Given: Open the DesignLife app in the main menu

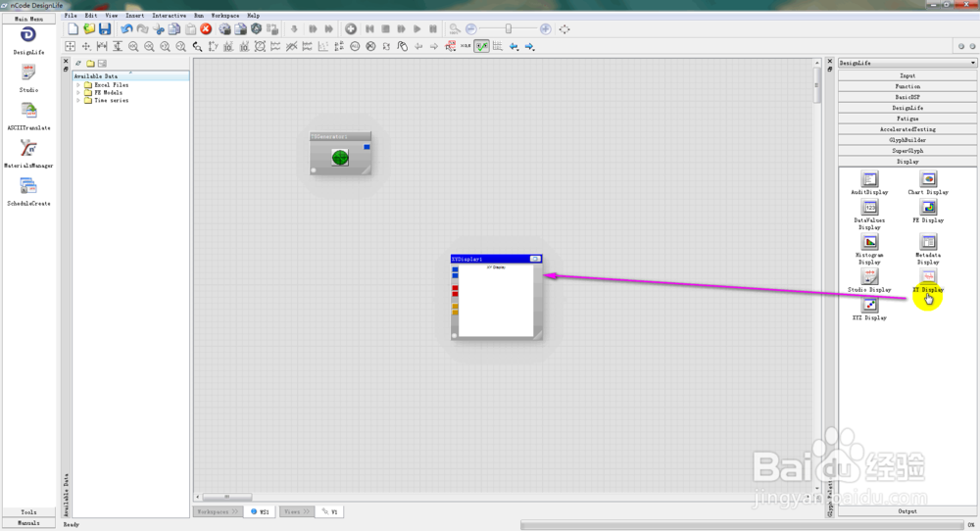Looking at the screenshot, I should 28,40.
